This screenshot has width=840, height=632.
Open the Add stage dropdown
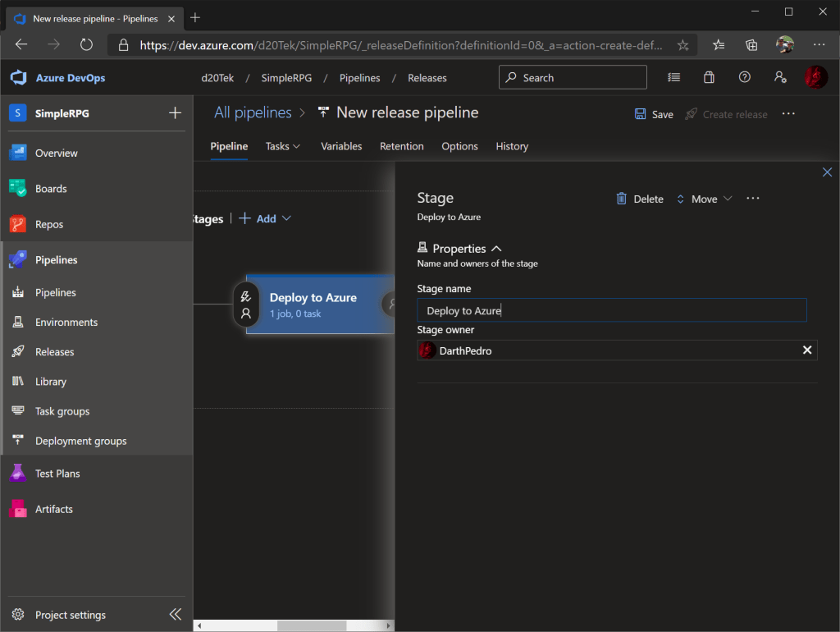tap(266, 218)
